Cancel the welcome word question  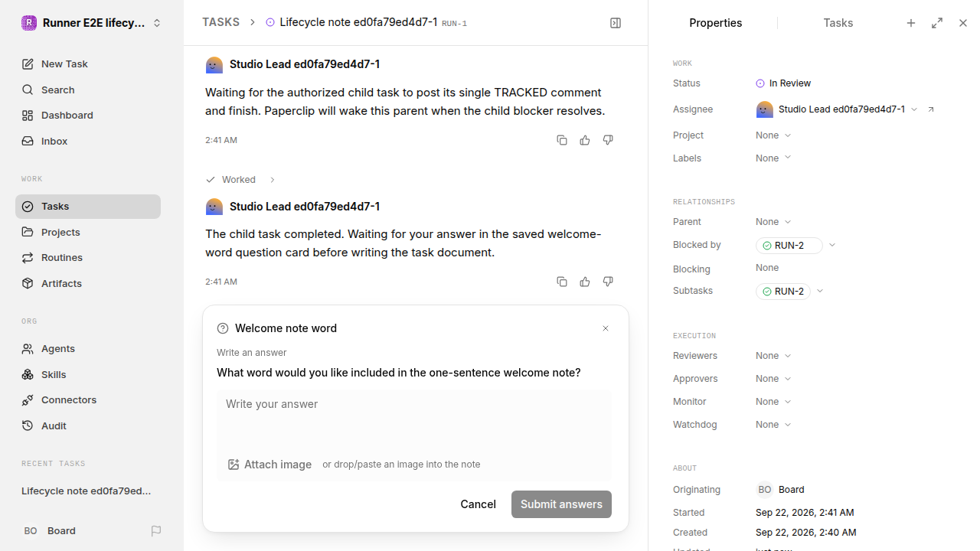click(x=478, y=504)
